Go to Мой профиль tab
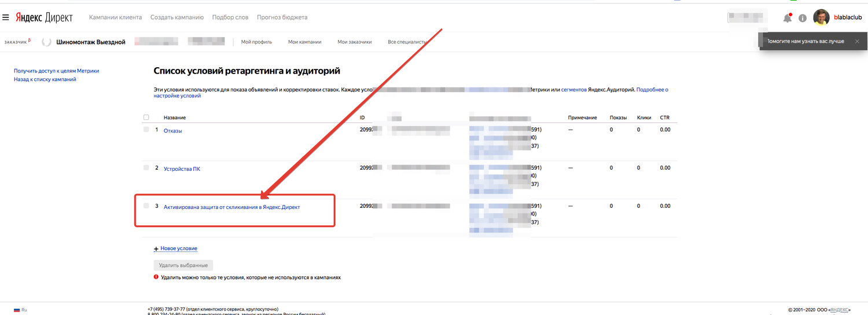 (x=256, y=42)
